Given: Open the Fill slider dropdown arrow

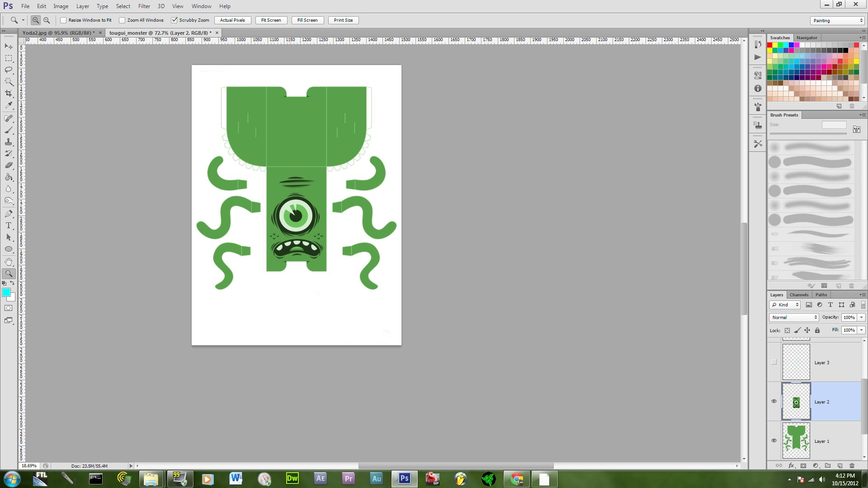Looking at the screenshot, I should click(861, 330).
